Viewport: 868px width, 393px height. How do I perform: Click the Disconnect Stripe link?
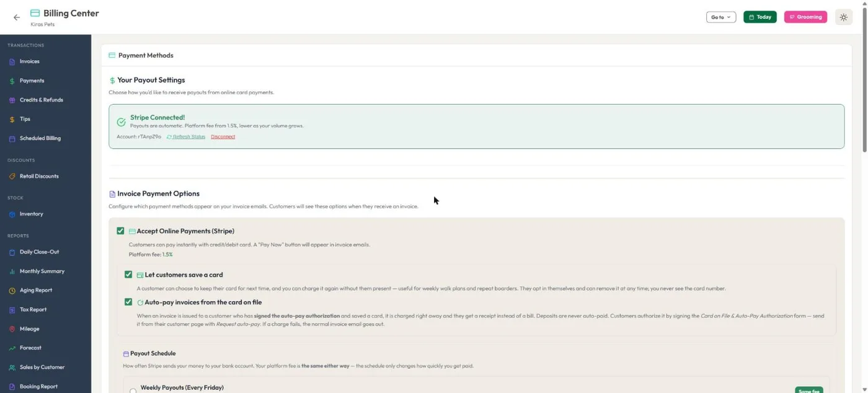pyautogui.click(x=223, y=136)
